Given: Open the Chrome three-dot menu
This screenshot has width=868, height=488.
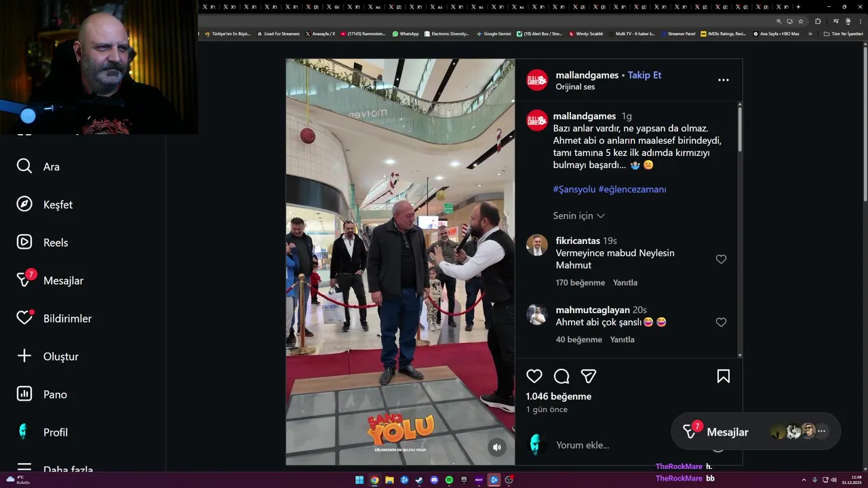Looking at the screenshot, I should coord(860,21).
